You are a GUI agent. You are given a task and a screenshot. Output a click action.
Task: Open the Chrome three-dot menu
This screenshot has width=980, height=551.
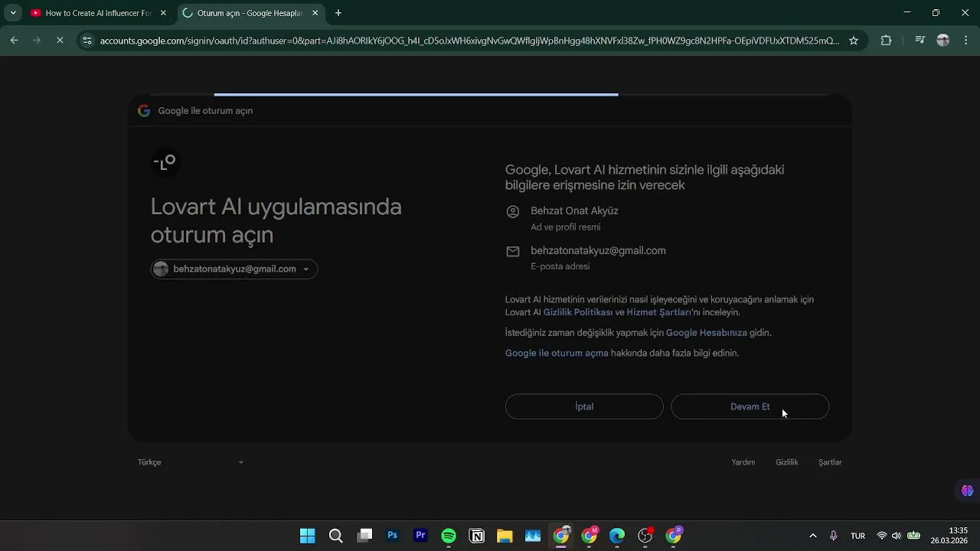click(x=965, y=41)
